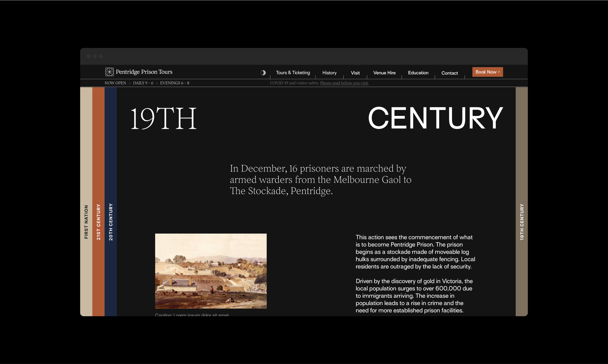The width and height of the screenshot is (608, 364).
Task: Select the Education navigation item
Action: [x=418, y=73]
